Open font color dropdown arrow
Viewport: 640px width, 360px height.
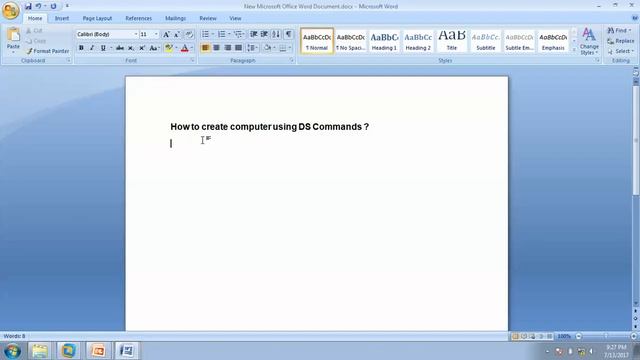click(191, 48)
